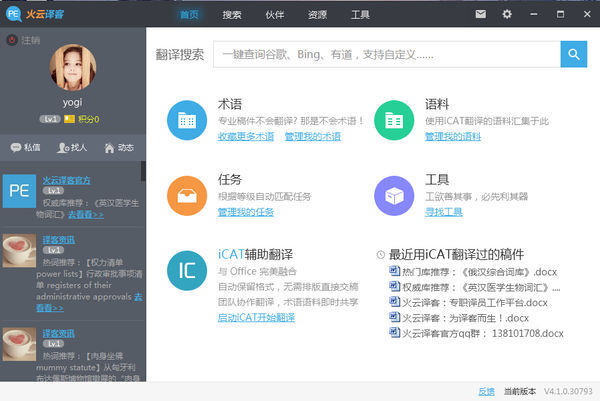Open the blue 术语 terminology icon

[x=187, y=120]
